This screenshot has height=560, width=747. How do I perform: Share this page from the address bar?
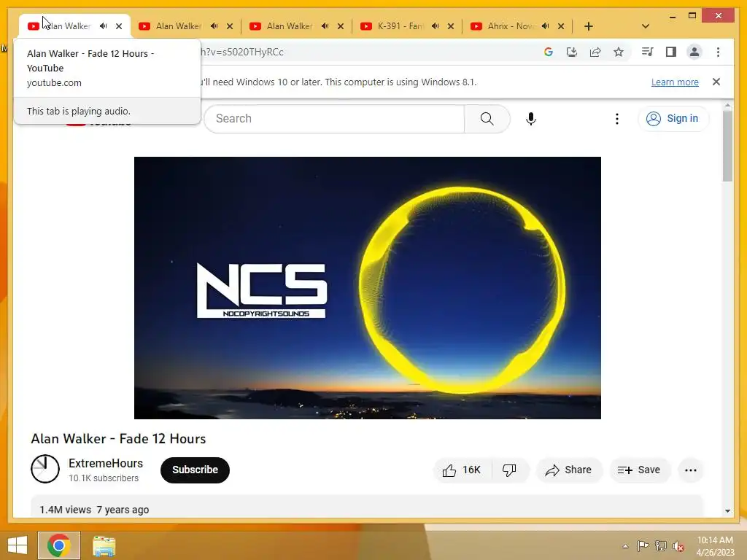pos(595,52)
